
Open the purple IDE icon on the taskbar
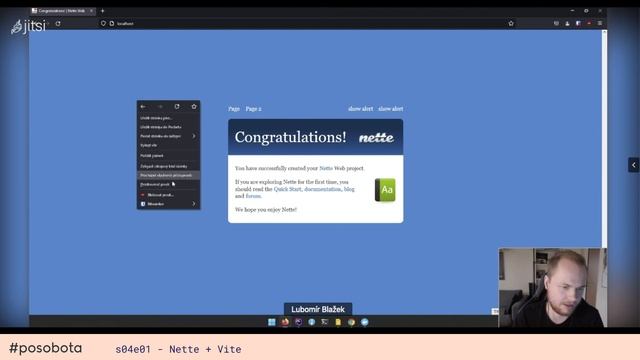point(298,322)
